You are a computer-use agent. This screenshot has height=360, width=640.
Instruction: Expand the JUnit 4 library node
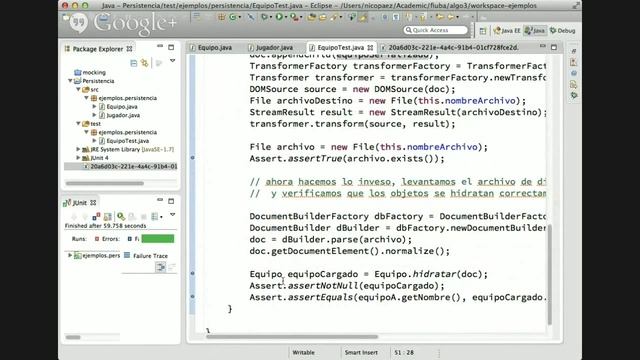click(78, 158)
